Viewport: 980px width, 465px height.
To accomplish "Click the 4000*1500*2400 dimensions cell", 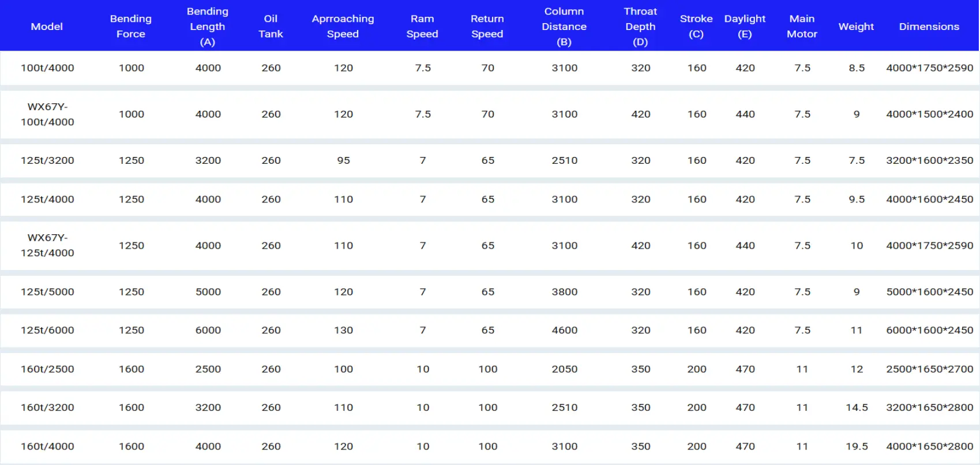I will 929,114.
